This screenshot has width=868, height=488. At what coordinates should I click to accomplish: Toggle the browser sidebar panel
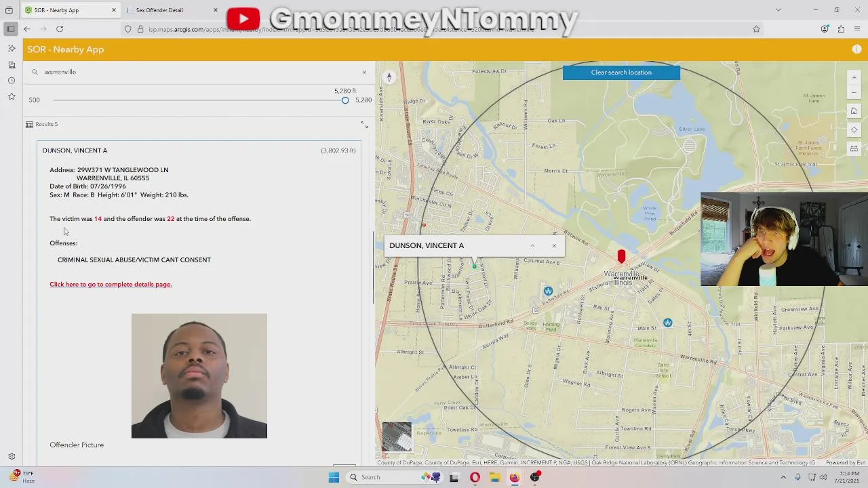[x=10, y=29]
